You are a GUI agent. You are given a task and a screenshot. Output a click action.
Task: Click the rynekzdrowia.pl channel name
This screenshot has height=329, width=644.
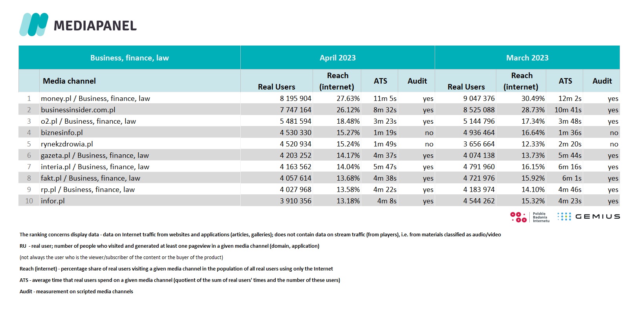pyautogui.click(x=67, y=144)
